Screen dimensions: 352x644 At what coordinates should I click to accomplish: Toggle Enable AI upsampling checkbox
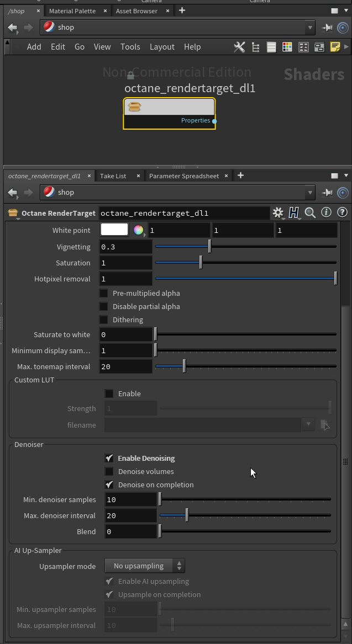coord(109,581)
